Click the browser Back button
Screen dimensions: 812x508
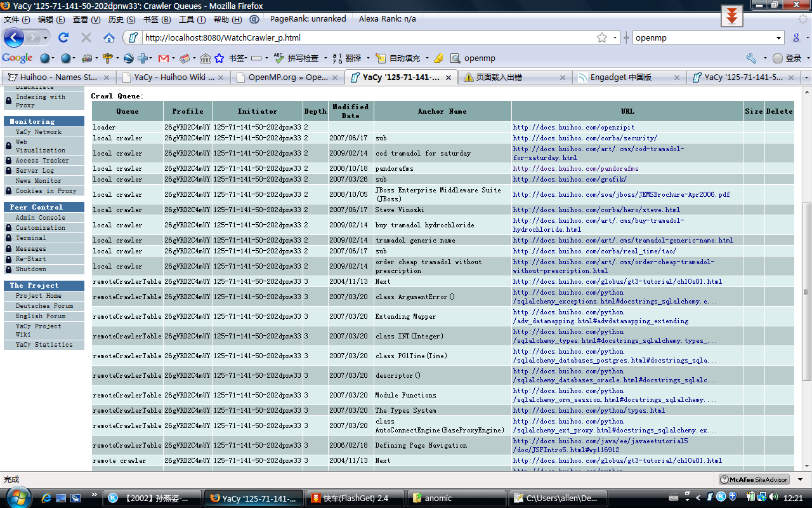tap(14, 38)
